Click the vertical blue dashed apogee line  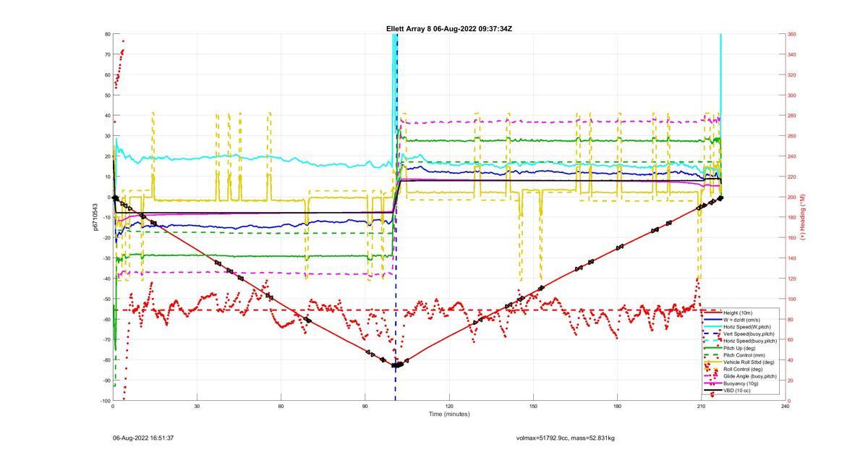pos(396,217)
